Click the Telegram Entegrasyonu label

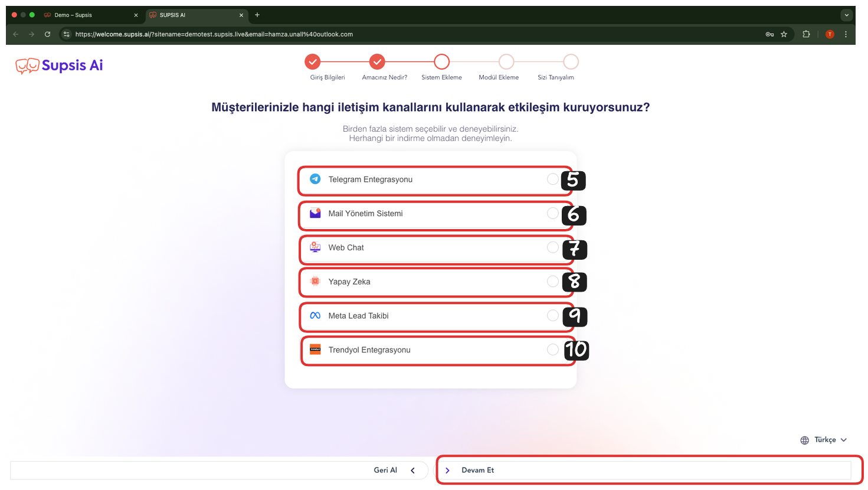pyautogui.click(x=371, y=179)
